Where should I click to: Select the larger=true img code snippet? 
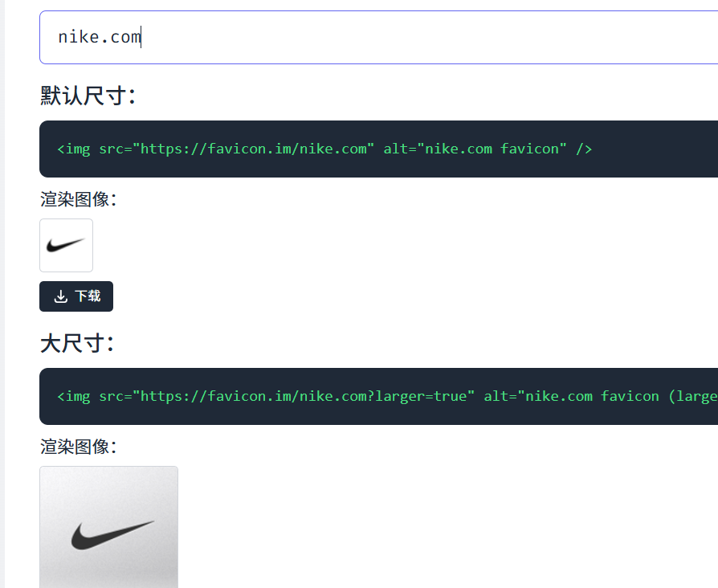pyautogui.click(x=387, y=396)
